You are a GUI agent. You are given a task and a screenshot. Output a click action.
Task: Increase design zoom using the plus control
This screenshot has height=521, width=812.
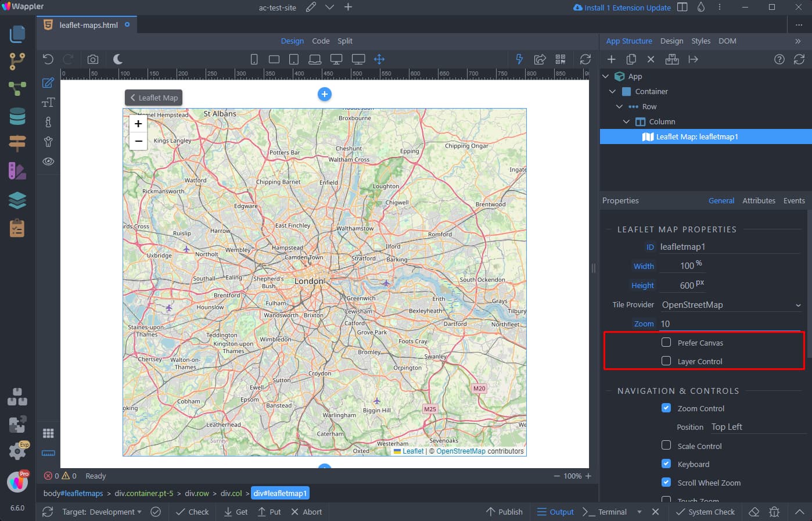click(x=589, y=476)
